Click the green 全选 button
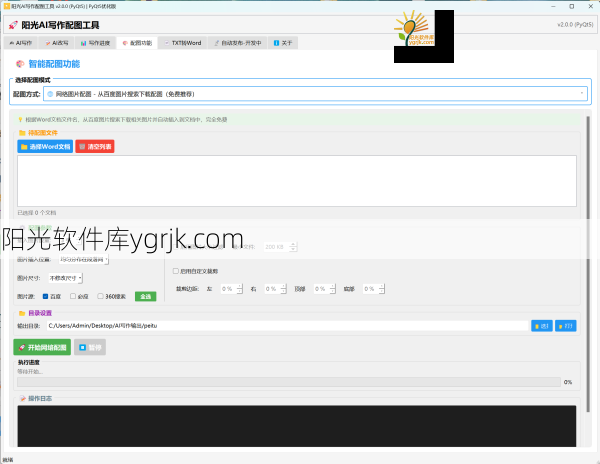Viewport: 600px width, 464px height. coord(145,296)
